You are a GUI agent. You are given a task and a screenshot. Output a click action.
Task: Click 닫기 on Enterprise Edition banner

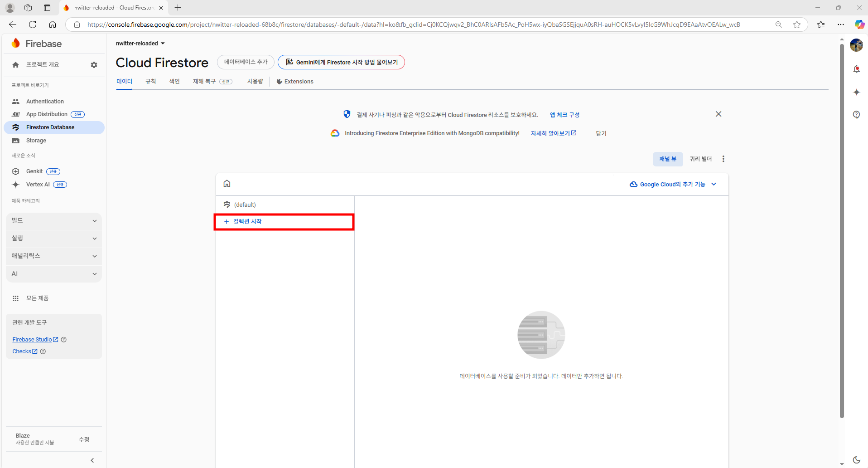[601, 133]
